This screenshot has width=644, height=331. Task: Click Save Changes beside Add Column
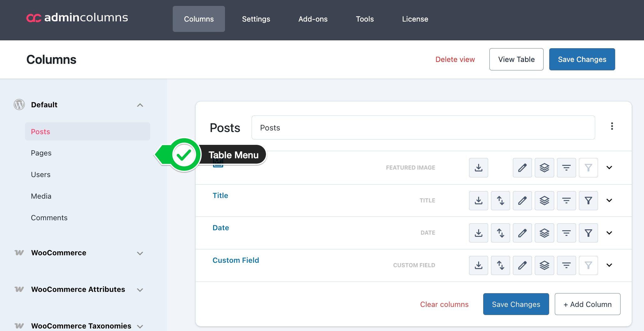tap(516, 304)
